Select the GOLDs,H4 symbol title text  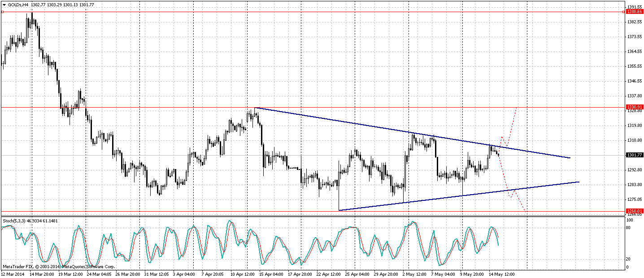17,4
